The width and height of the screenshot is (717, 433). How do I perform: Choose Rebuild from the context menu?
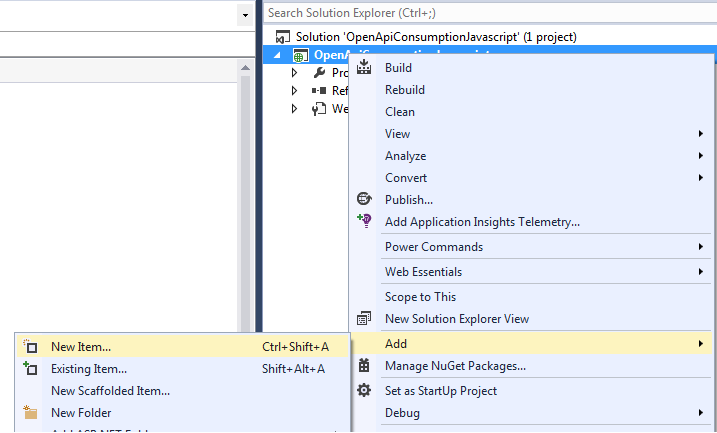coord(405,90)
